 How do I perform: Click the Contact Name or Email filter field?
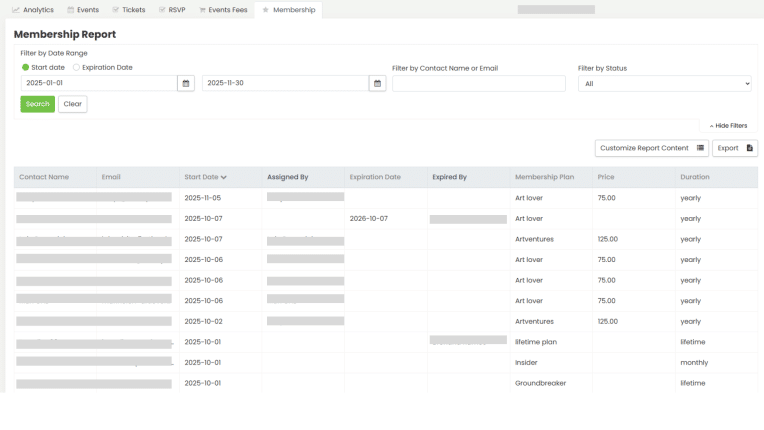pyautogui.click(x=478, y=84)
